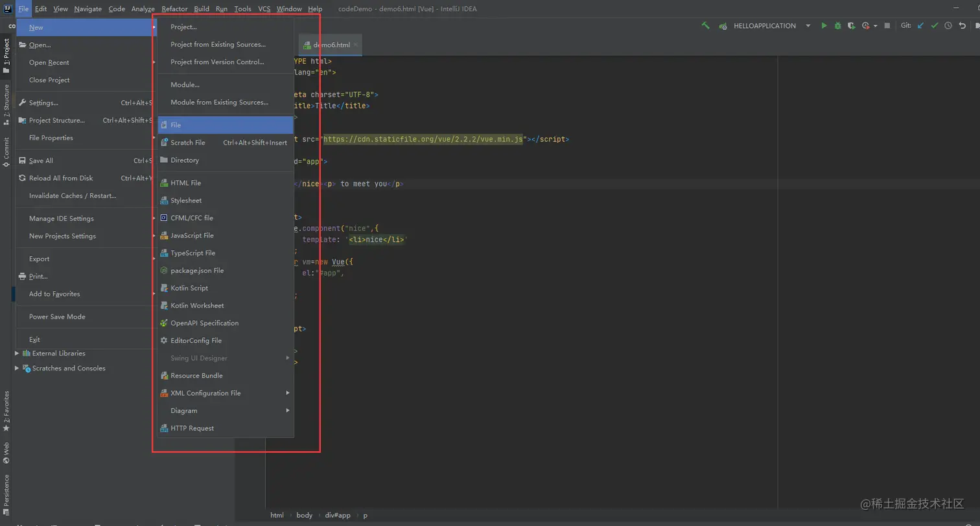
Task: Create a new Module... from the submenu
Action: coord(226,85)
